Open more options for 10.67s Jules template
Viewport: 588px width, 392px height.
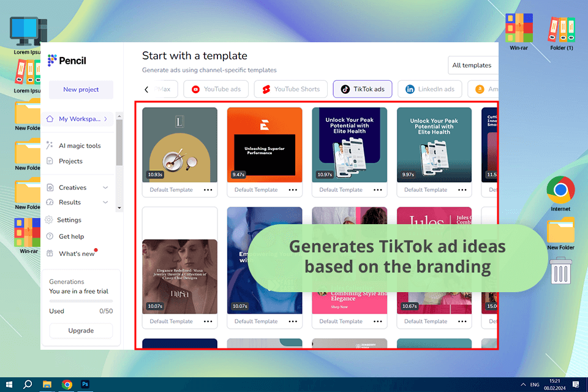(462, 322)
